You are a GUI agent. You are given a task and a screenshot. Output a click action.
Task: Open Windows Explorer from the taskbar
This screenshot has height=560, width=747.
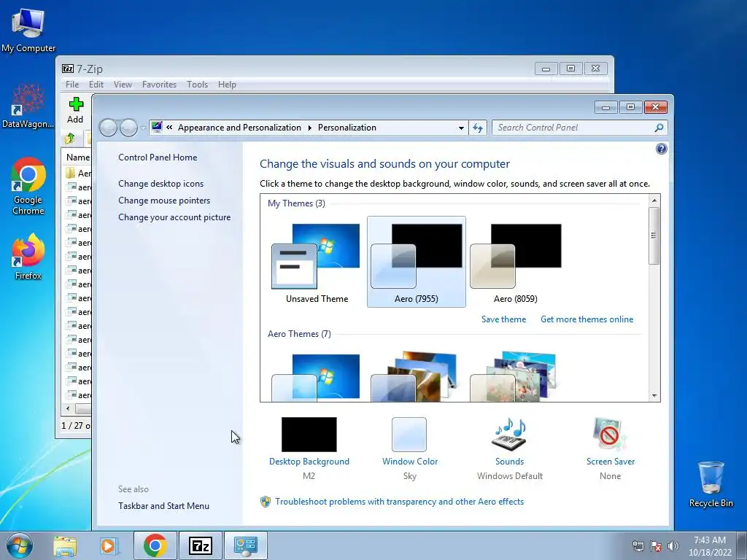click(x=65, y=545)
